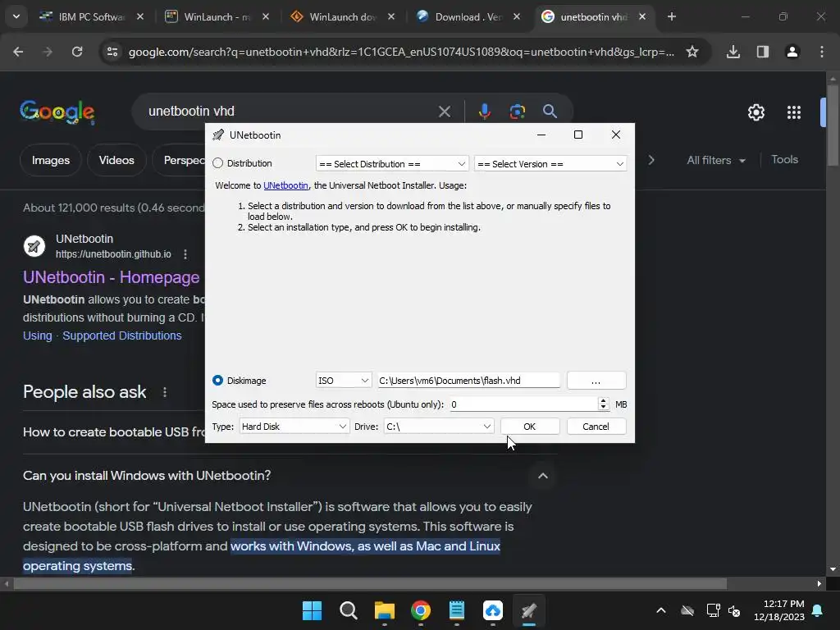Decrease persistence space with down stepper arrow

(604, 408)
